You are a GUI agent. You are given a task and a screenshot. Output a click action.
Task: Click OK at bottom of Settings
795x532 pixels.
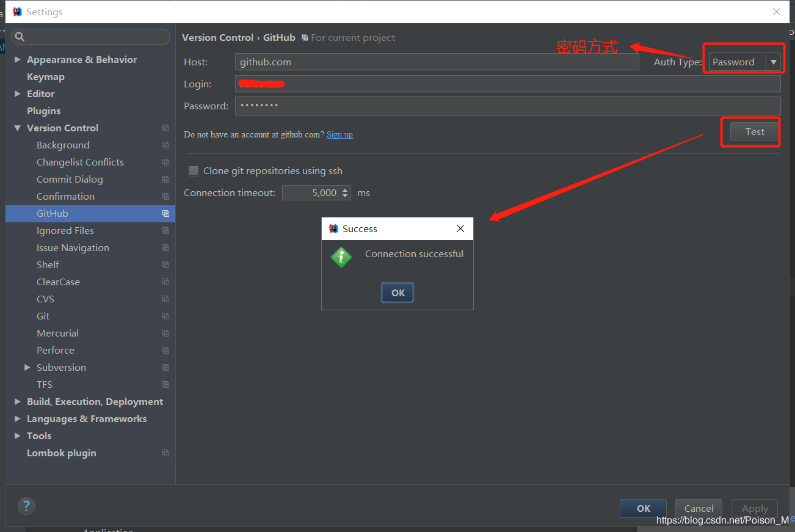[644, 508]
